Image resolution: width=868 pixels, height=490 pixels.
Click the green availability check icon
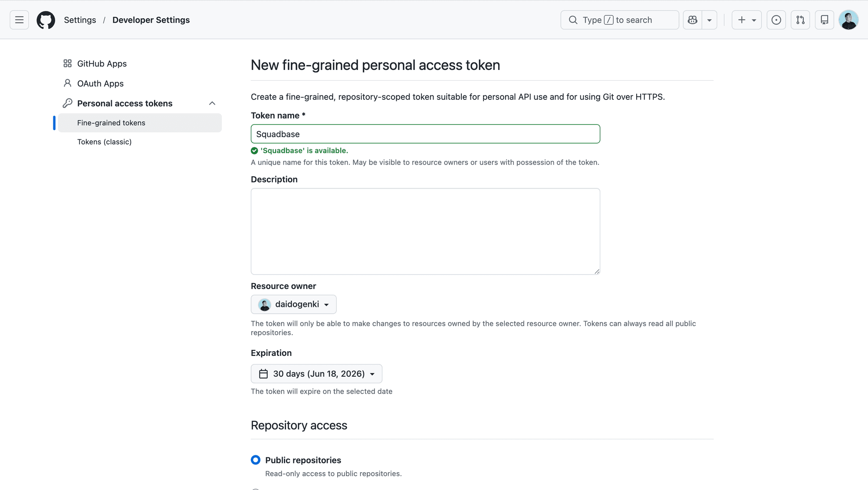pos(254,151)
